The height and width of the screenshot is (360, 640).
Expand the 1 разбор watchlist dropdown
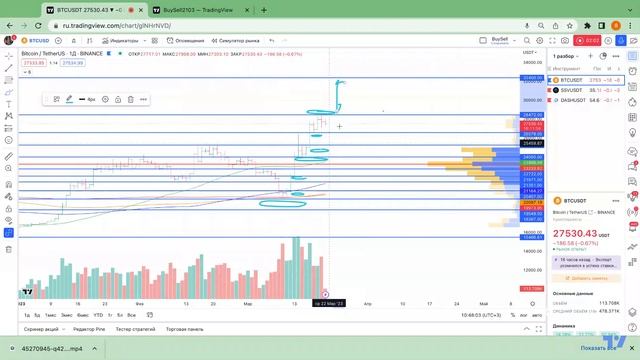(566, 56)
